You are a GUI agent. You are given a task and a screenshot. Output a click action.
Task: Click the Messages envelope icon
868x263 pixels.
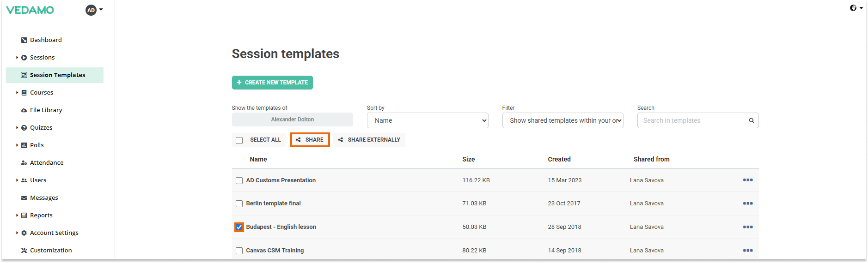24,198
